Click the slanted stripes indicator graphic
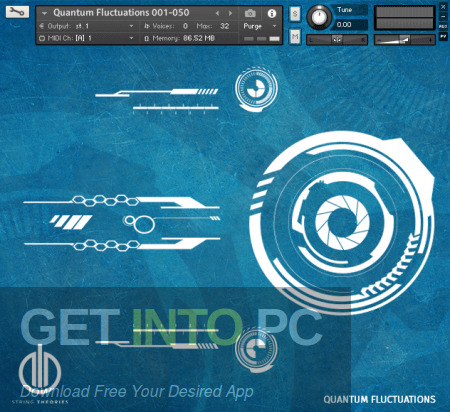Viewport: 450px width, 412px height. coord(71,222)
